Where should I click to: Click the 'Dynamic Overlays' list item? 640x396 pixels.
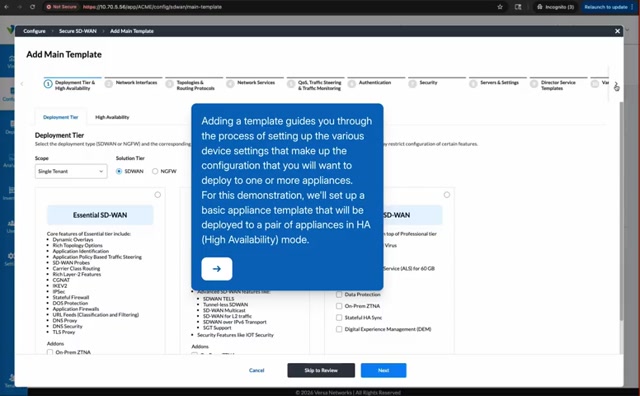(x=73, y=240)
